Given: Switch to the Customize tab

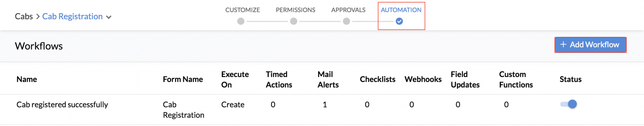Looking at the screenshot, I should (242, 10).
